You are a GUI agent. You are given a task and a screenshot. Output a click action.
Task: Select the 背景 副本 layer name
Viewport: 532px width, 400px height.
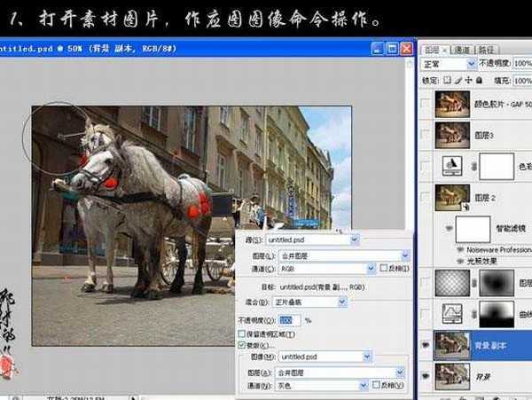coord(491,346)
